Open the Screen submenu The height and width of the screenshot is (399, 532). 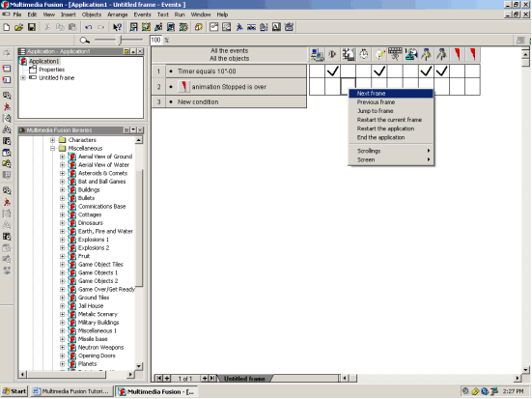pos(391,159)
